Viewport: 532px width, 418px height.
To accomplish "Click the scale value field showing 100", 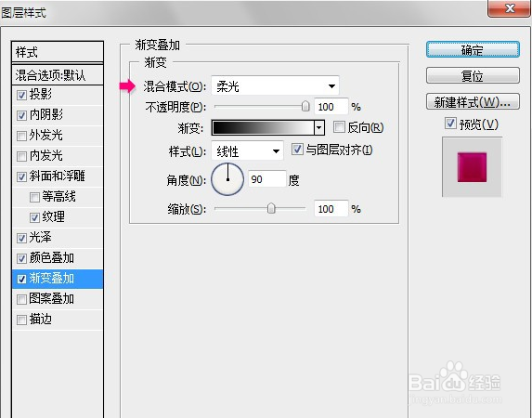I will pyautogui.click(x=331, y=208).
